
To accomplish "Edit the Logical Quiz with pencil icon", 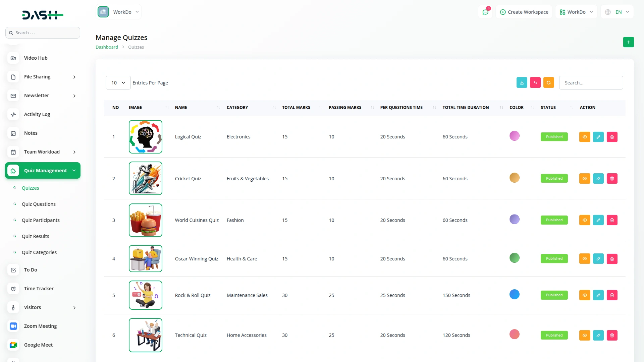I will 598,137.
